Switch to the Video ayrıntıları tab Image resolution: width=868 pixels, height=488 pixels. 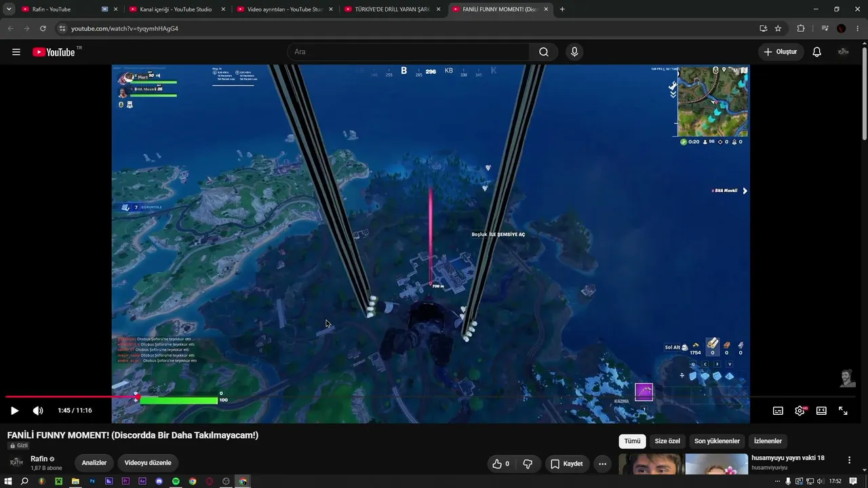(285, 9)
